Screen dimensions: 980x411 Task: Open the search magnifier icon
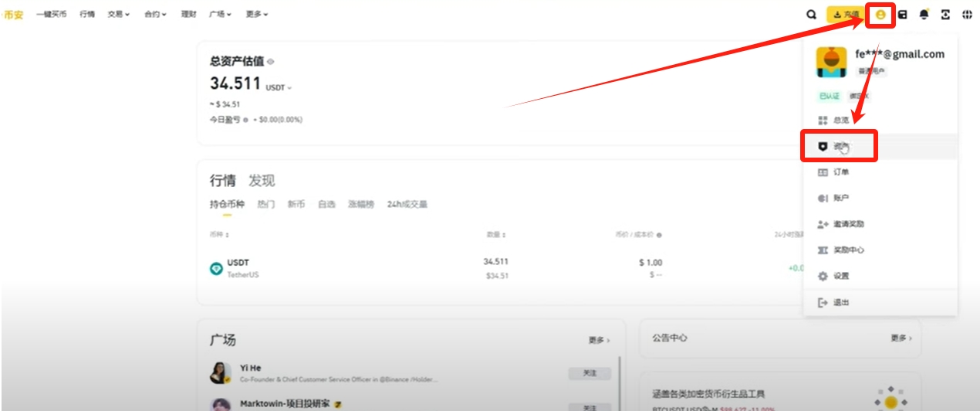(x=811, y=15)
